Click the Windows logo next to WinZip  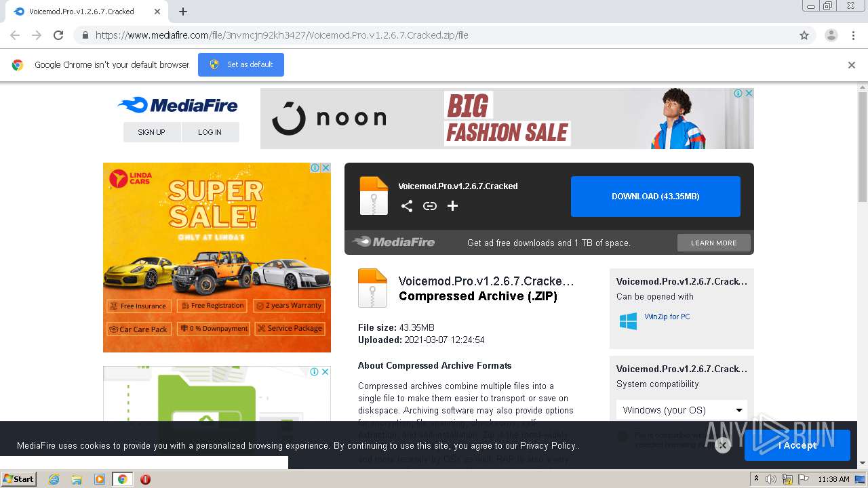tap(628, 321)
